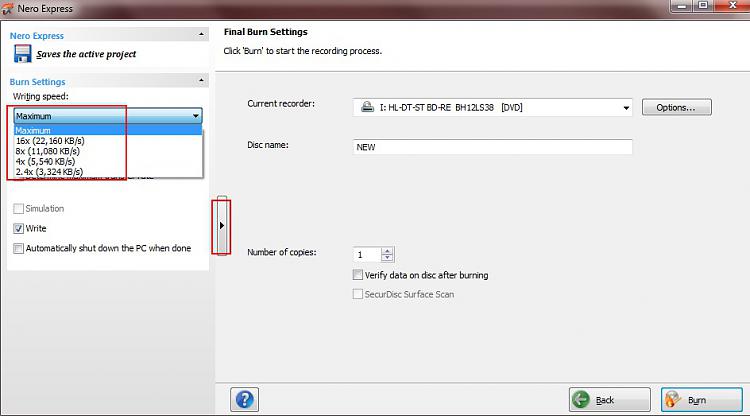
Task: Click the Number of copies value field
Action: tap(367, 254)
